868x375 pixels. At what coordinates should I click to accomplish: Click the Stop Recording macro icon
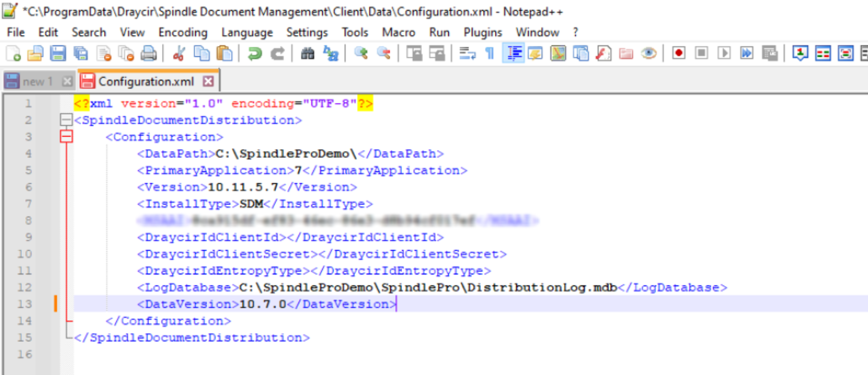click(701, 53)
